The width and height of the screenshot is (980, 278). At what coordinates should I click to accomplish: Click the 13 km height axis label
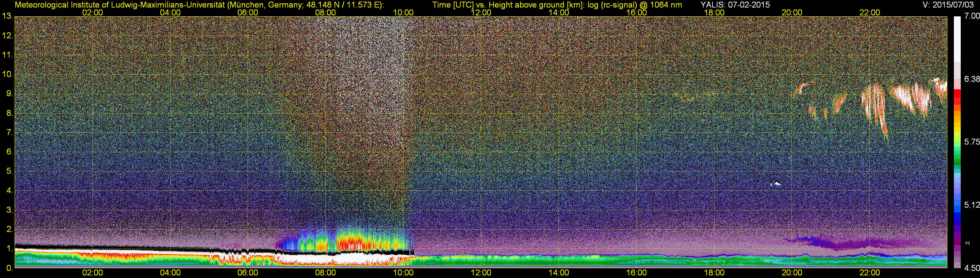(x=7, y=16)
